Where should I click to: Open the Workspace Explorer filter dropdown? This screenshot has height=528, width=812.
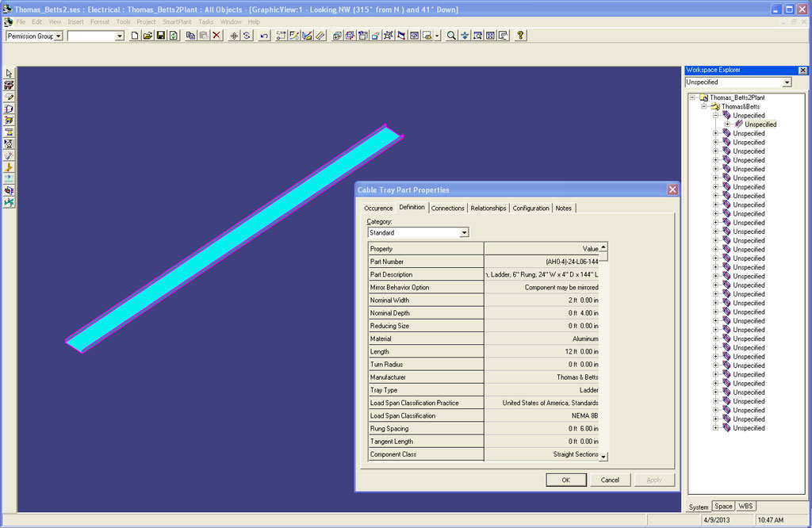click(787, 82)
